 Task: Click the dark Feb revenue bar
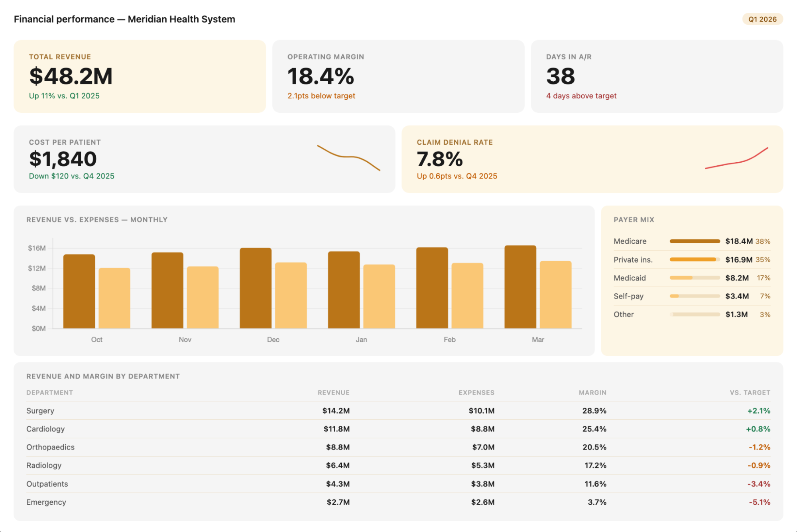click(x=432, y=288)
